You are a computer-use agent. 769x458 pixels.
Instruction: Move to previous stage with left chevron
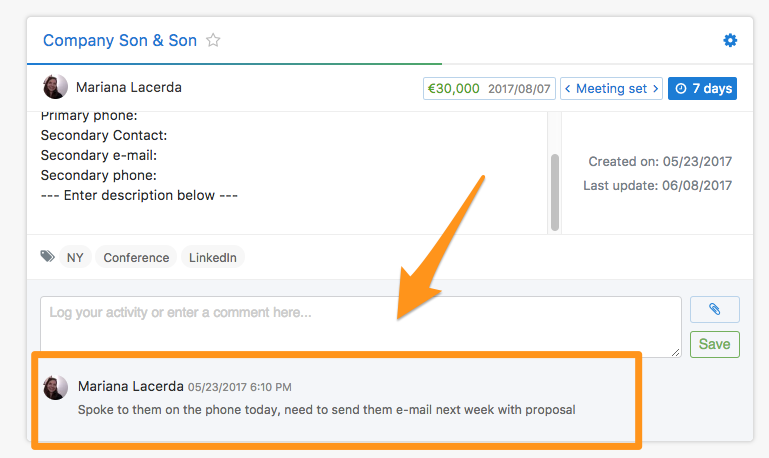(568, 88)
